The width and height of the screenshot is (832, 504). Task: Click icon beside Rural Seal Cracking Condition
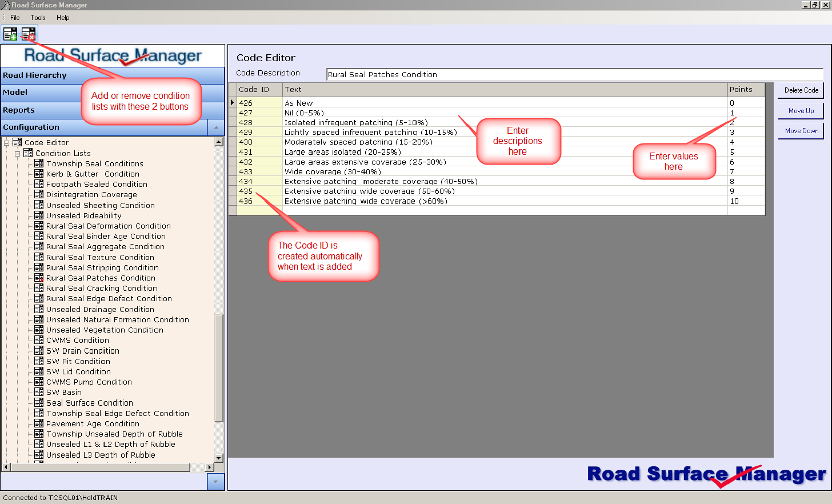click(x=39, y=288)
